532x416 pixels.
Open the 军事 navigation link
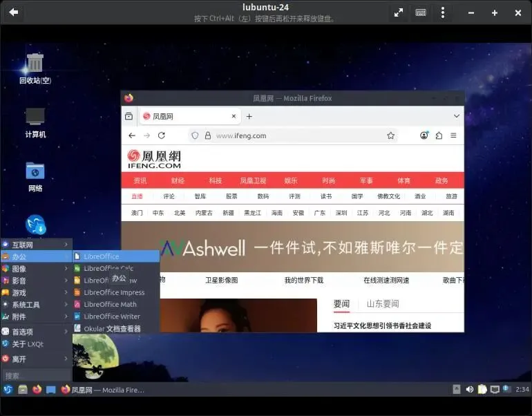(x=366, y=180)
